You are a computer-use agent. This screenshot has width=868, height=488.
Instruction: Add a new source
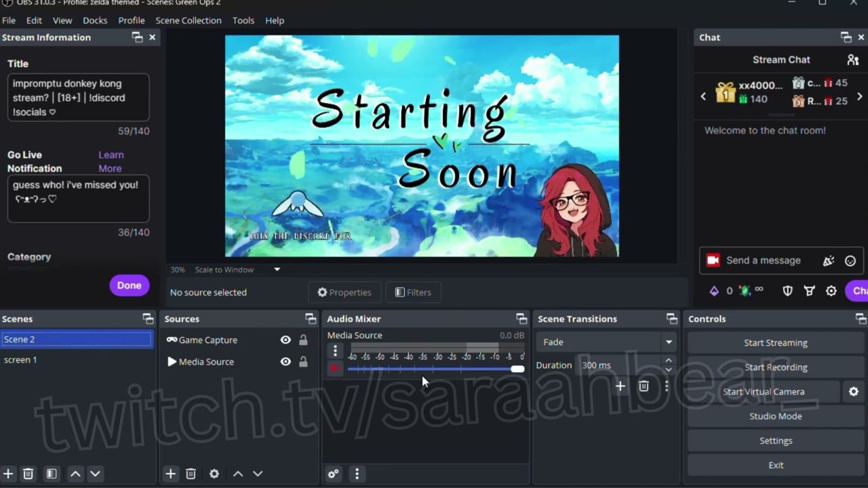click(171, 474)
